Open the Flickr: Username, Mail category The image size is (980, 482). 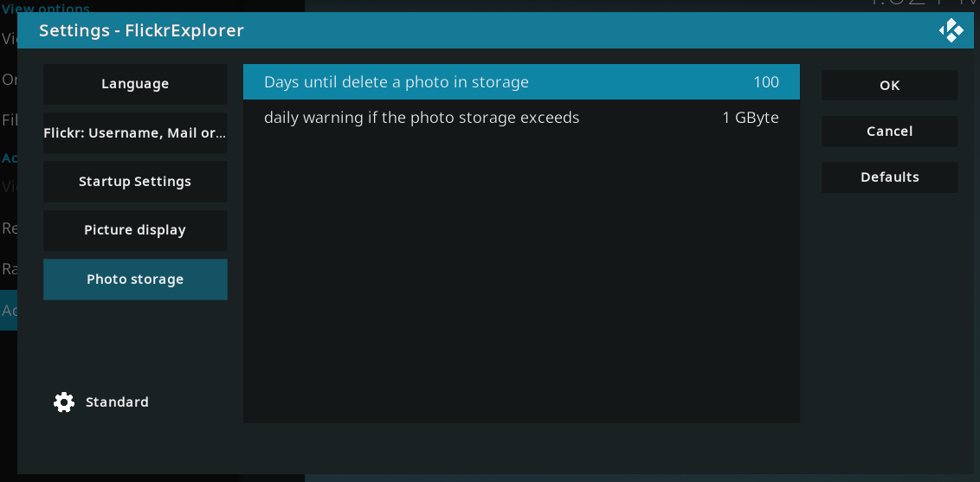[x=135, y=133]
